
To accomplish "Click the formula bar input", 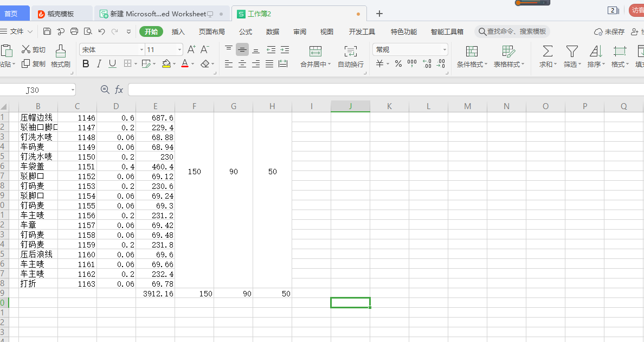I will (x=385, y=90).
